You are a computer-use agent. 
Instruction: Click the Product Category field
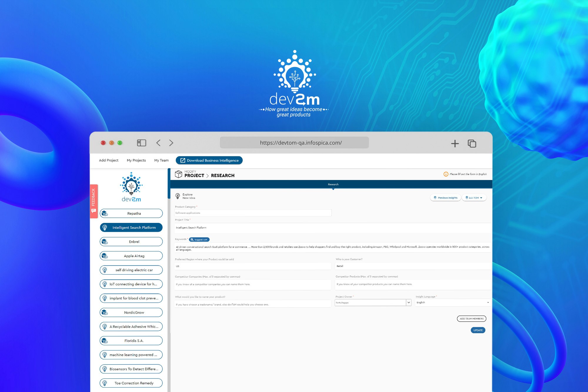(x=253, y=213)
